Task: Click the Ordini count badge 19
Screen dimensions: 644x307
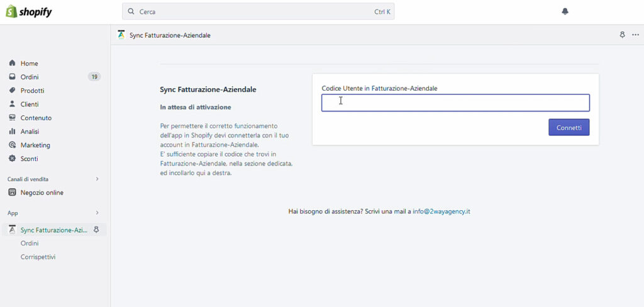Action: point(94,77)
